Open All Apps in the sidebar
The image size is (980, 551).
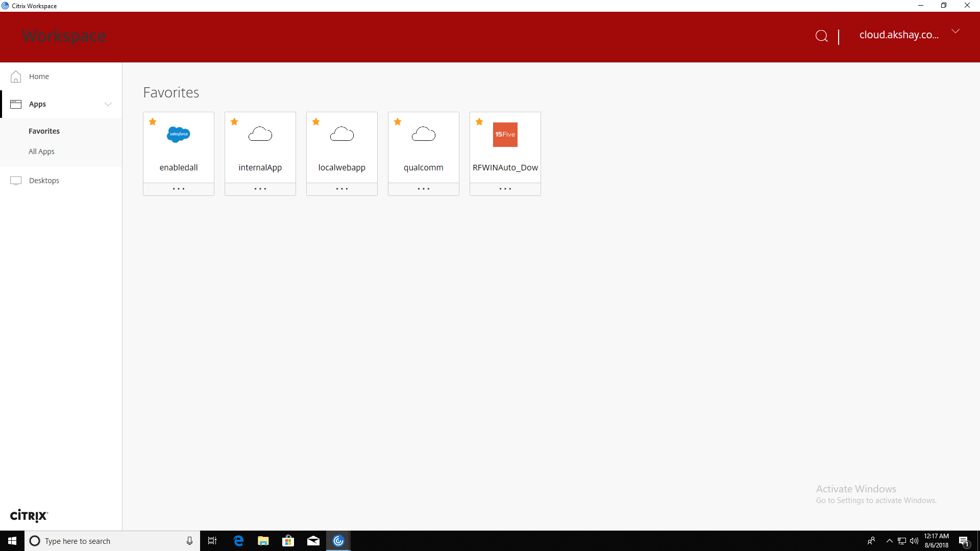41,152
